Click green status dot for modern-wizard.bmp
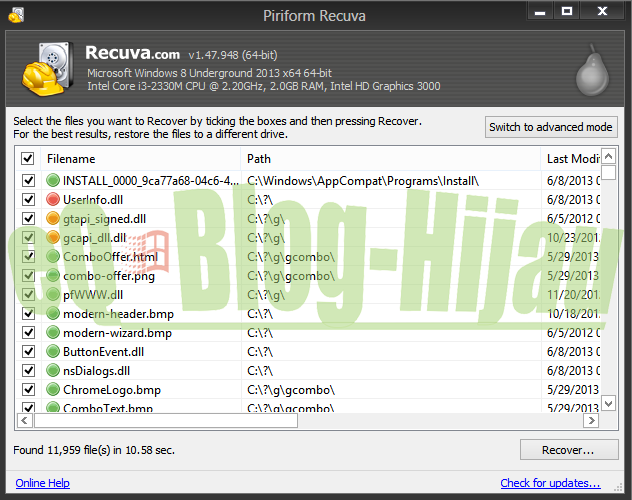Image resolution: width=632 pixels, height=500 pixels. pos(53,332)
